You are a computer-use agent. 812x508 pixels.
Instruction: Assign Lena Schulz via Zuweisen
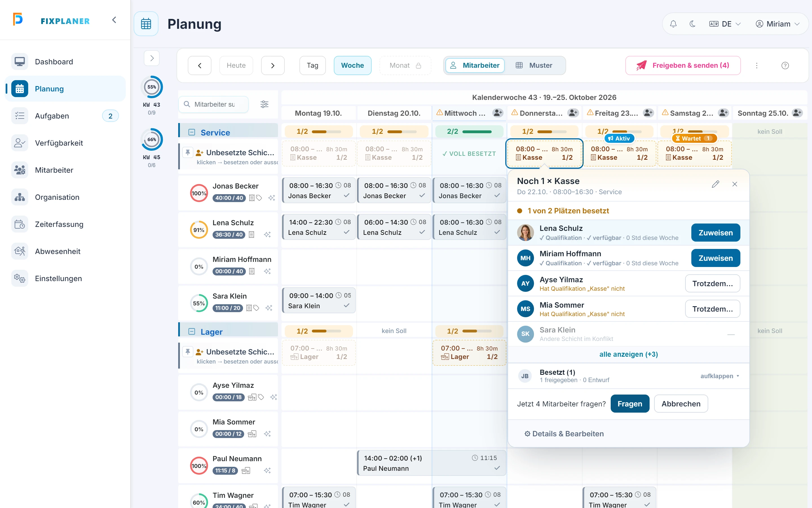[x=716, y=233]
